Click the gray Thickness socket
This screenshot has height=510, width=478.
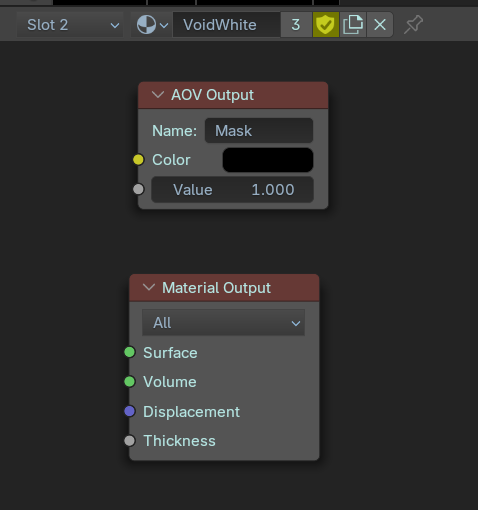(130, 441)
